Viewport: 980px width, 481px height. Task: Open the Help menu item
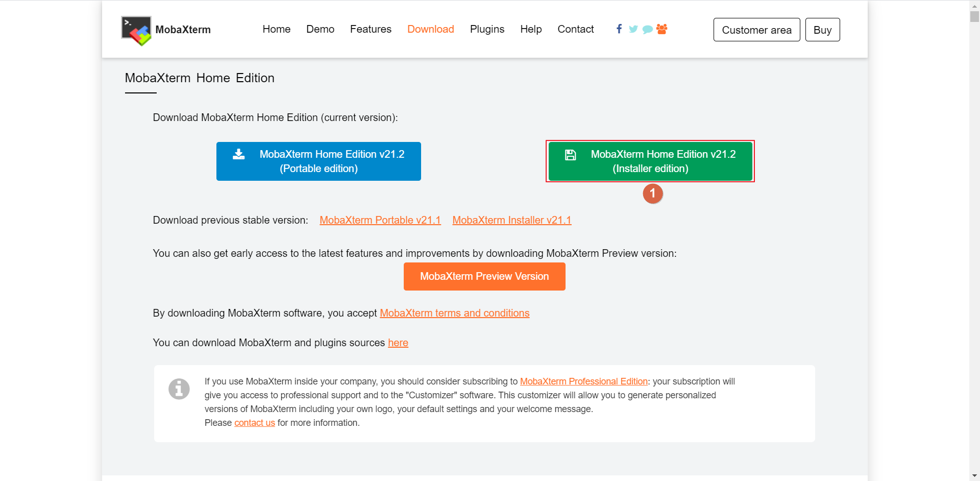tap(531, 29)
